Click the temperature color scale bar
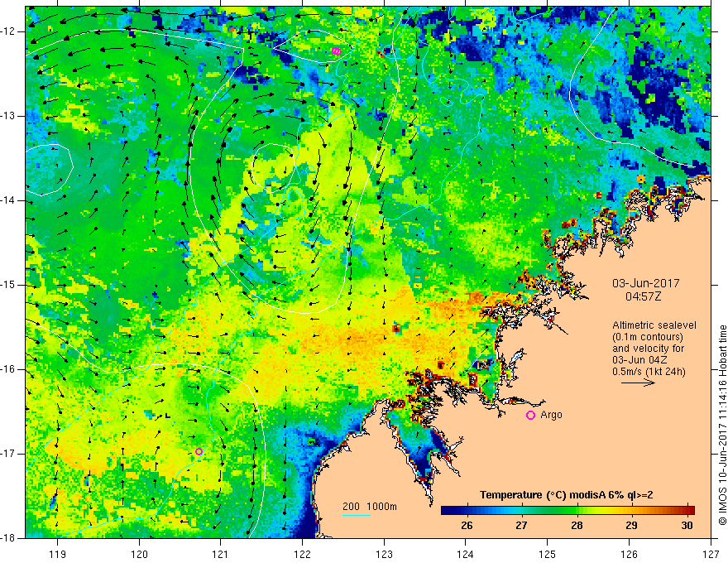The image size is (728, 563). (568, 511)
